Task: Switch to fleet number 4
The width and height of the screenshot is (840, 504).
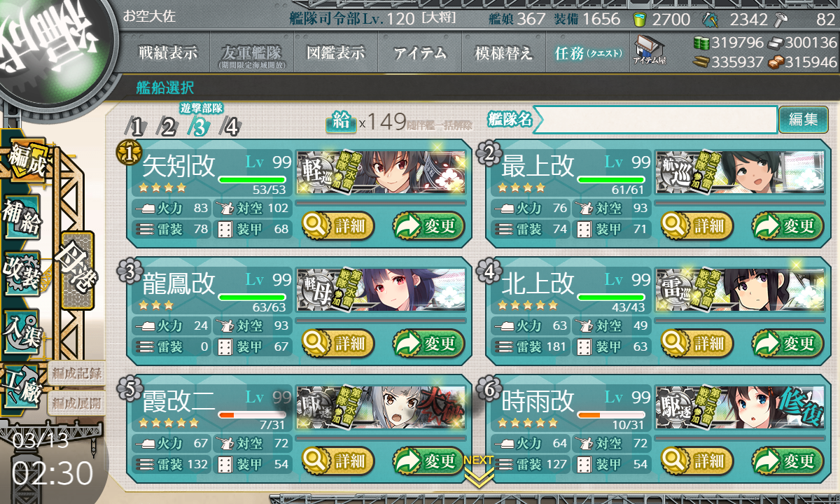Action: (231, 127)
